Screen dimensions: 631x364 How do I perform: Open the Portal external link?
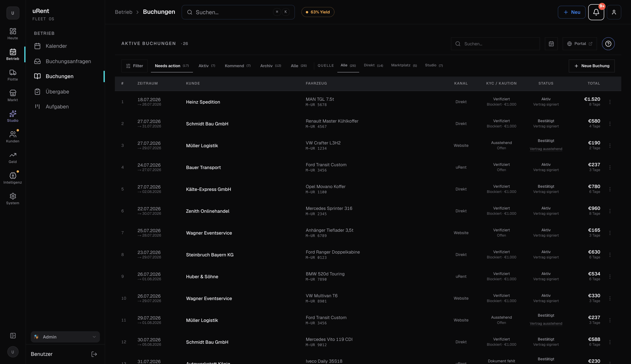tap(580, 44)
